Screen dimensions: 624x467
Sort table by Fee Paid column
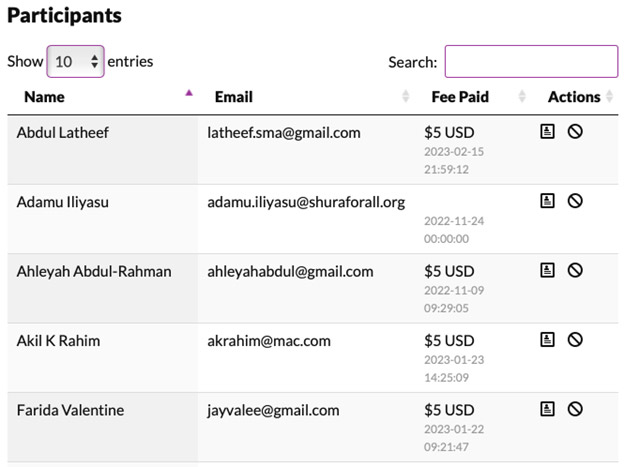pos(460,97)
